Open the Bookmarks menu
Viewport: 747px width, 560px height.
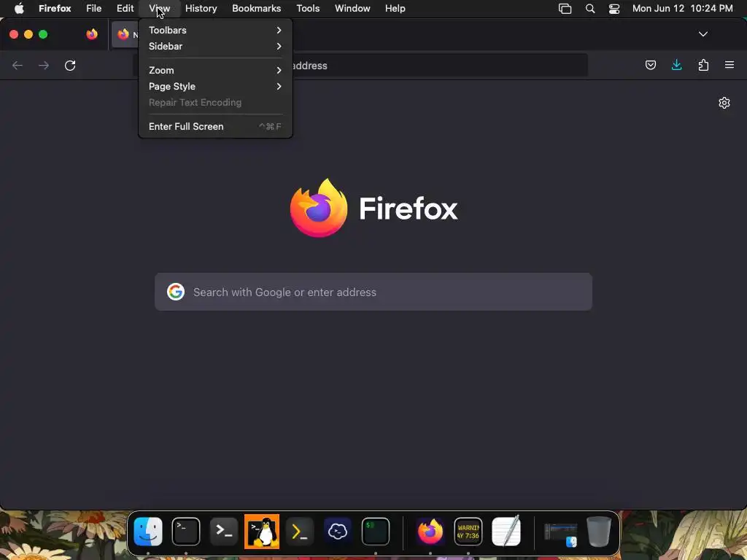pos(256,8)
